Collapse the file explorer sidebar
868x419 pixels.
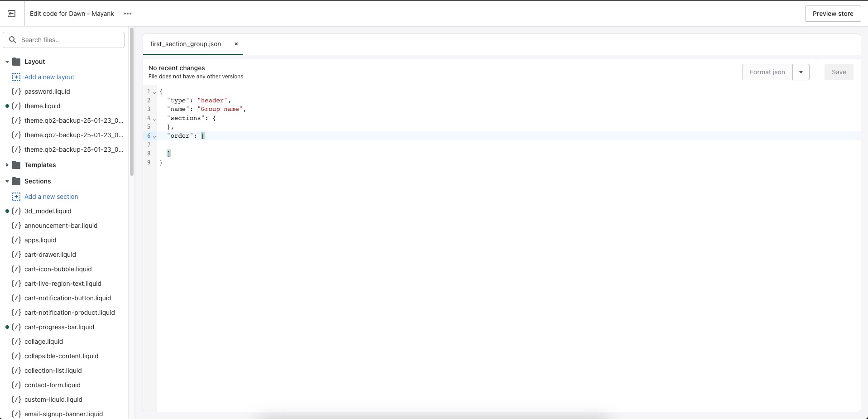point(12,14)
